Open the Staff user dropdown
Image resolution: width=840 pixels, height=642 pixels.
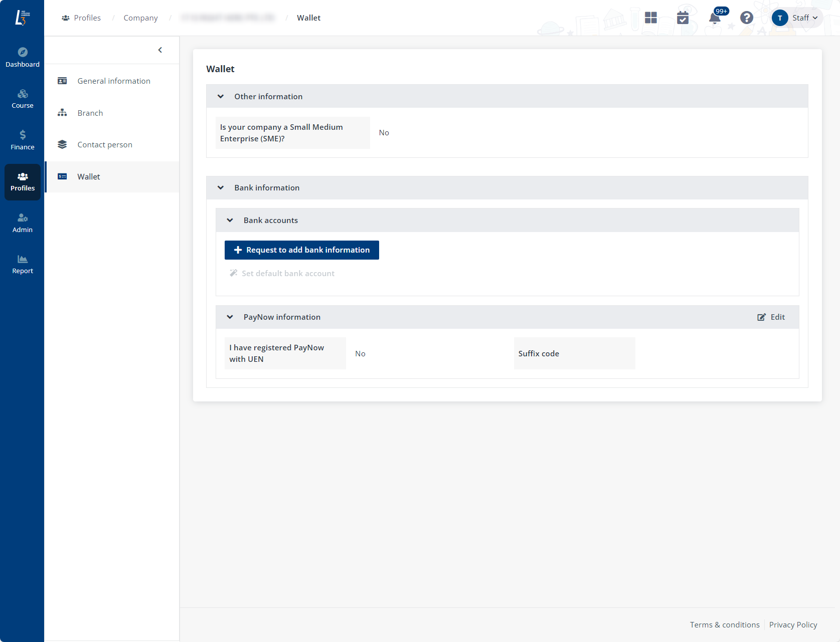click(796, 18)
